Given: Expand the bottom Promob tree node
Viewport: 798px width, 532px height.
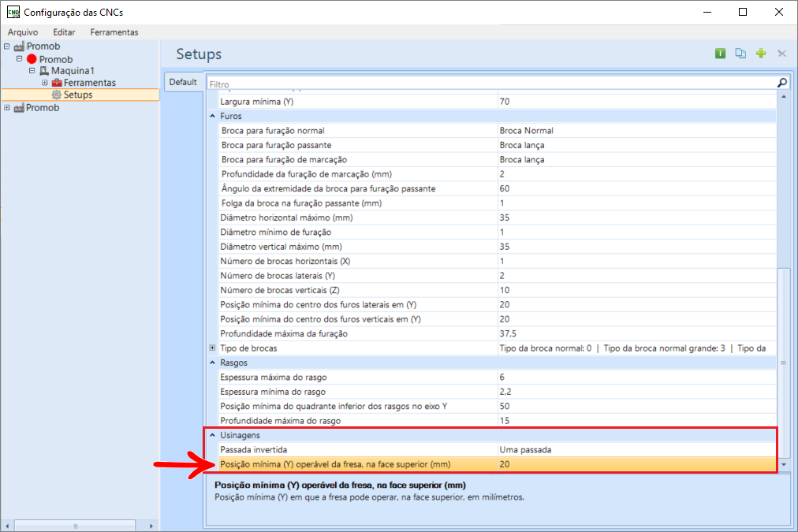Looking at the screenshot, I should click(6, 108).
